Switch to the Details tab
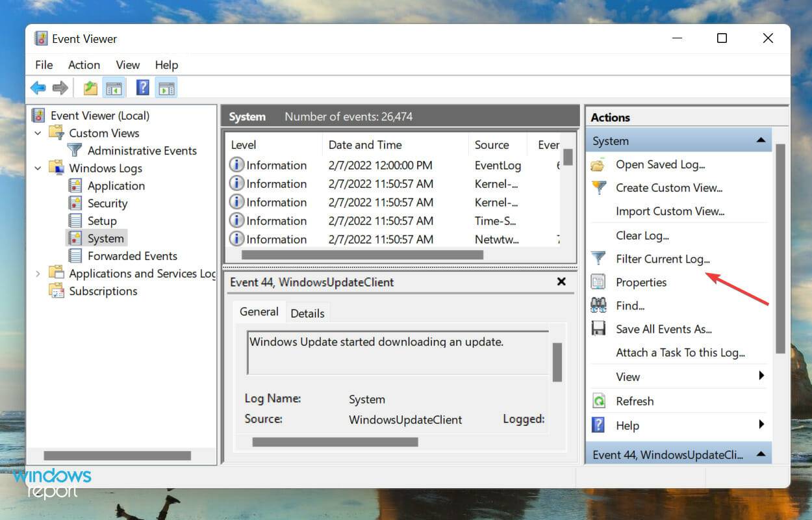The image size is (812, 520). pyautogui.click(x=307, y=313)
